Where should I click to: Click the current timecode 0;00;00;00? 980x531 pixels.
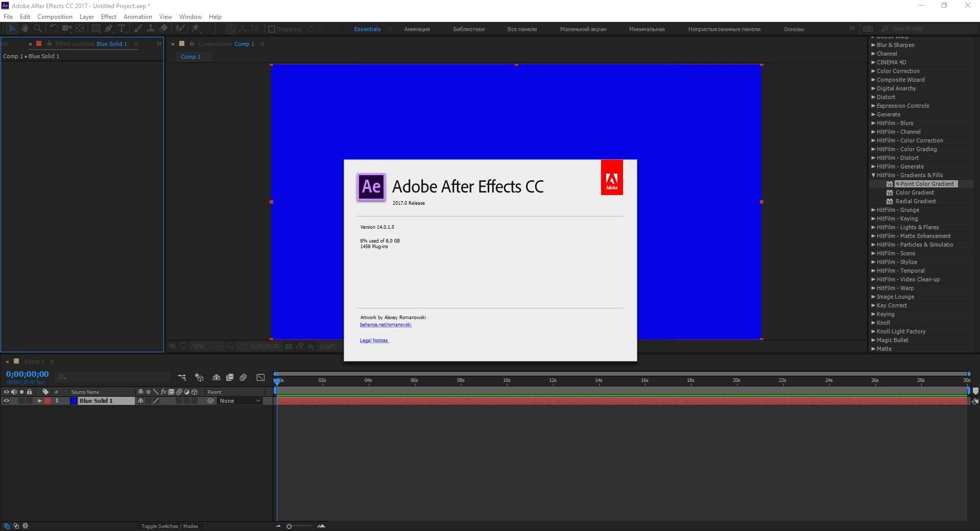(x=27, y=374)
